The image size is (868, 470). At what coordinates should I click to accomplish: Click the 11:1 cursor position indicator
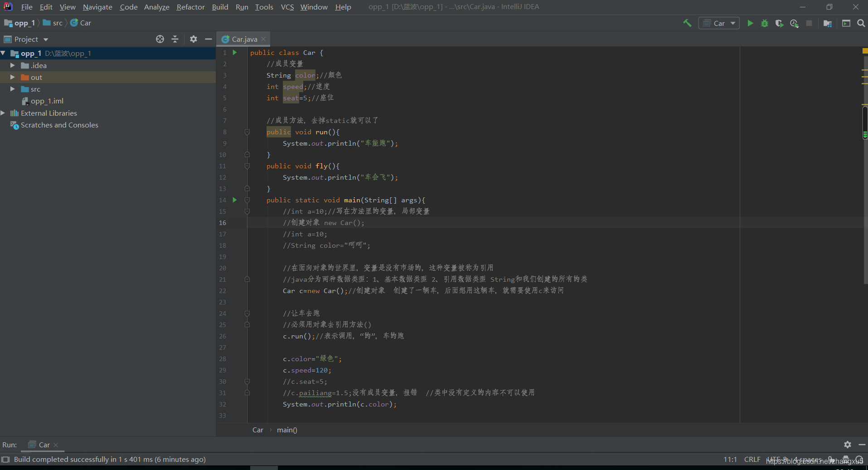click(730, 459)
